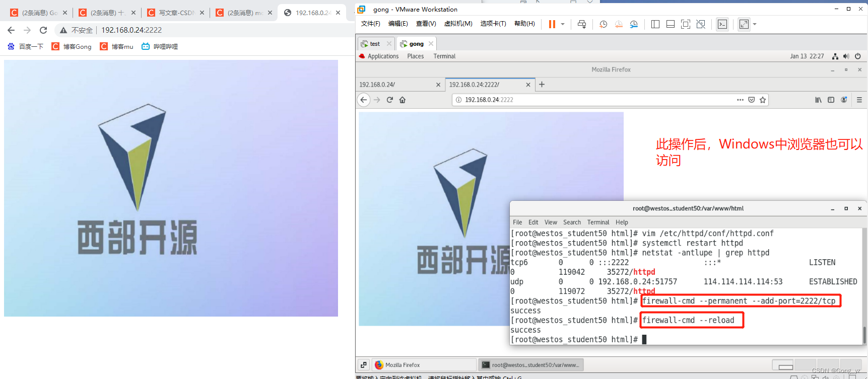Open 百度一下 bookmark in Chrome

(25, 46)
